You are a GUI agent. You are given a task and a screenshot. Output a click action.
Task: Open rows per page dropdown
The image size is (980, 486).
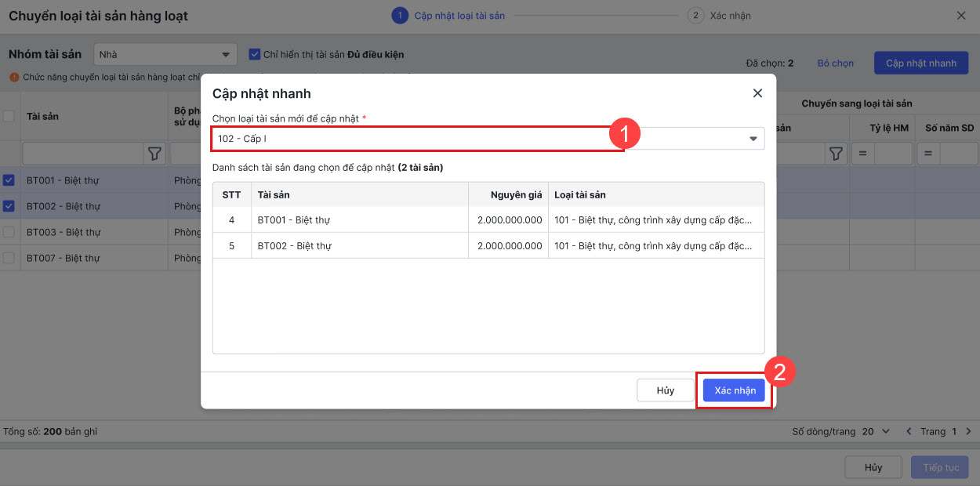tap(877, 431)
